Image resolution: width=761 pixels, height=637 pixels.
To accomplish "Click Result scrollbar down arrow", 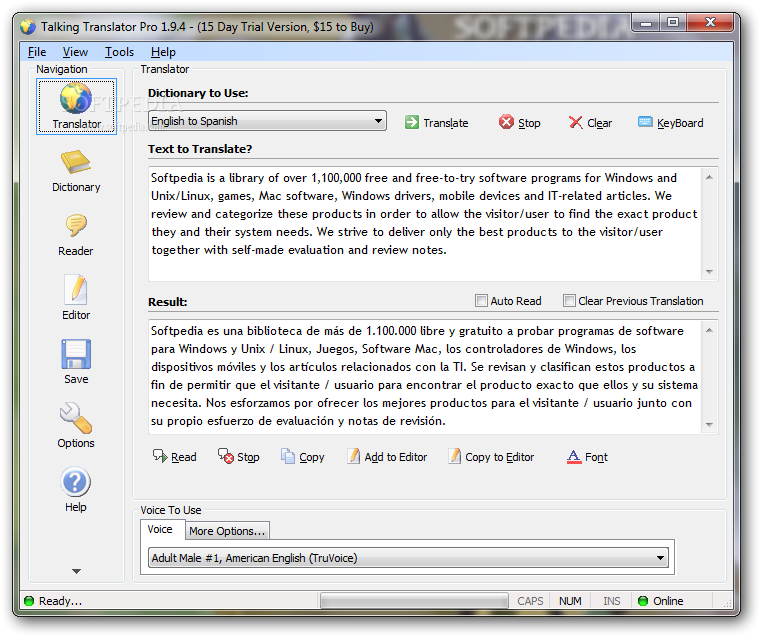I will click(709, 425).
